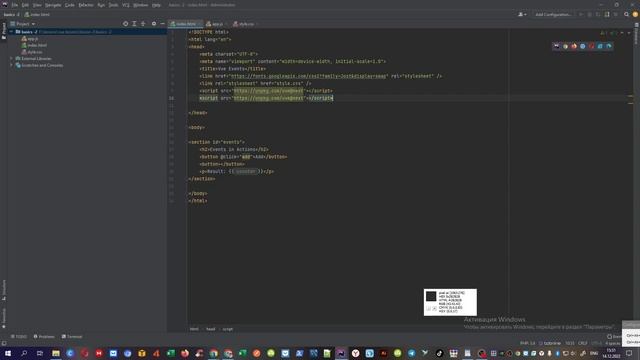
Task: Toggle tool window bars icon at bottom-left corner
Action: click(4, 343)
